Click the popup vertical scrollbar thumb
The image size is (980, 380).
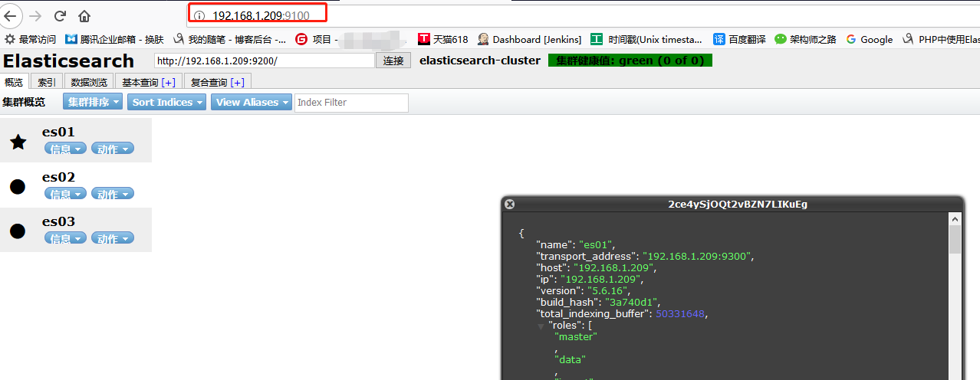click(955, 240)
